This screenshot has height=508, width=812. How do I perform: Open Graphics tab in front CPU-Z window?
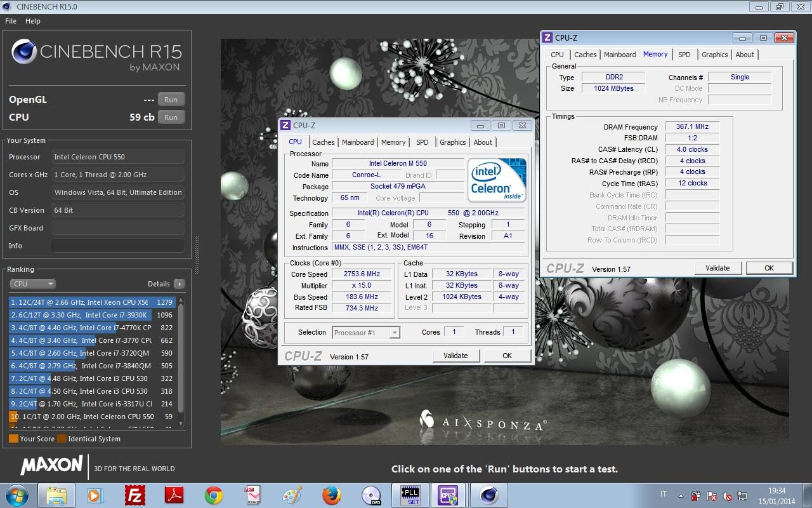[x=453, y=142]
